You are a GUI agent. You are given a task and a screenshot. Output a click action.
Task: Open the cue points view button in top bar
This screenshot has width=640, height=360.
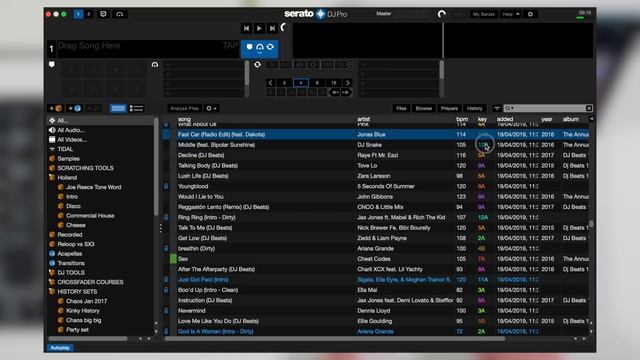point(103,14)
